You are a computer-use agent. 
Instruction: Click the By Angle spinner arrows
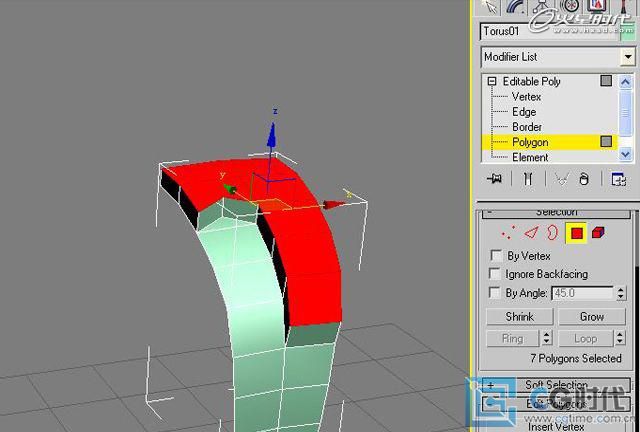click(621, 293)
